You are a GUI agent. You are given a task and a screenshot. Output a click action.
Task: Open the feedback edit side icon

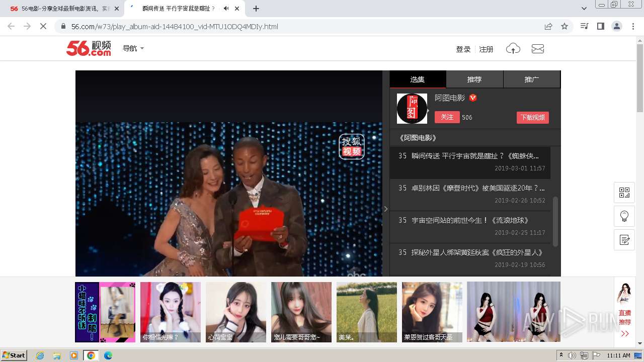point(624,240)
